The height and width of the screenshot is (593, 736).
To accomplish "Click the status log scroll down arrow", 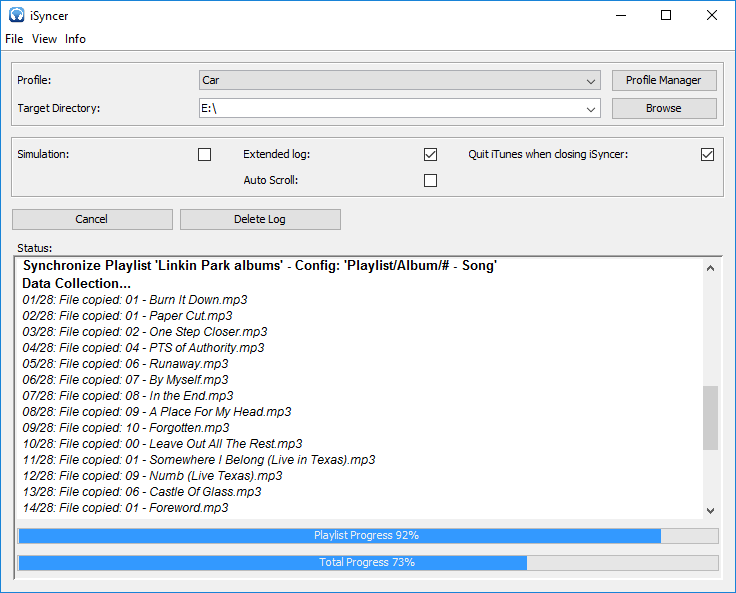I will [x=710, y=510].
